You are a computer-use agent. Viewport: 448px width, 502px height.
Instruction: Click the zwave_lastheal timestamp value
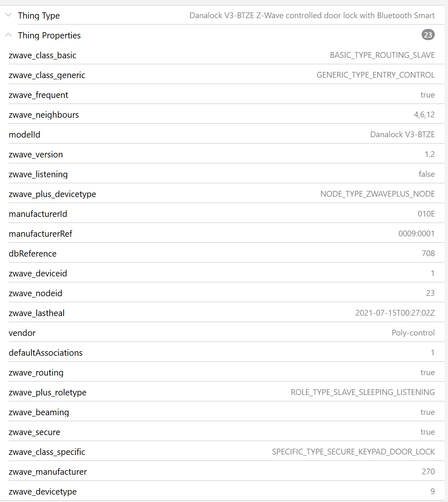pos(395,313)
